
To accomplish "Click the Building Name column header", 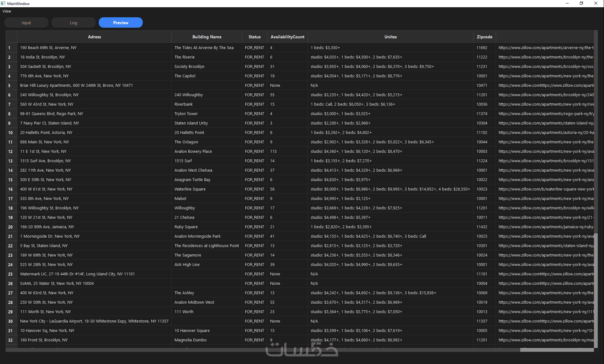I will pyautogui.click(x=207, y=37).
